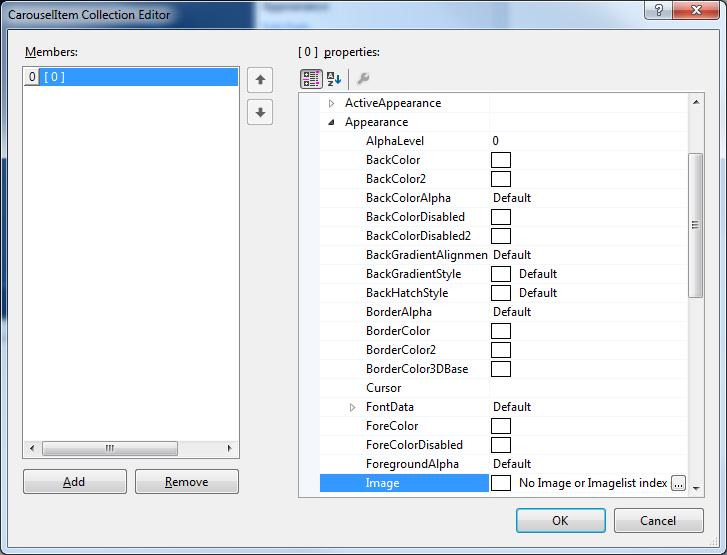Image resolution: width=727 pixels, height=555 pixels.
Task: Select the highlighted Image property name
Action: point(383,483)
